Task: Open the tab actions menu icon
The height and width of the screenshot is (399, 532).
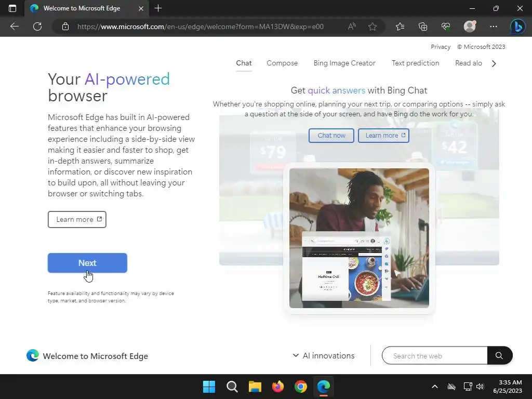Action: point(12,8)
